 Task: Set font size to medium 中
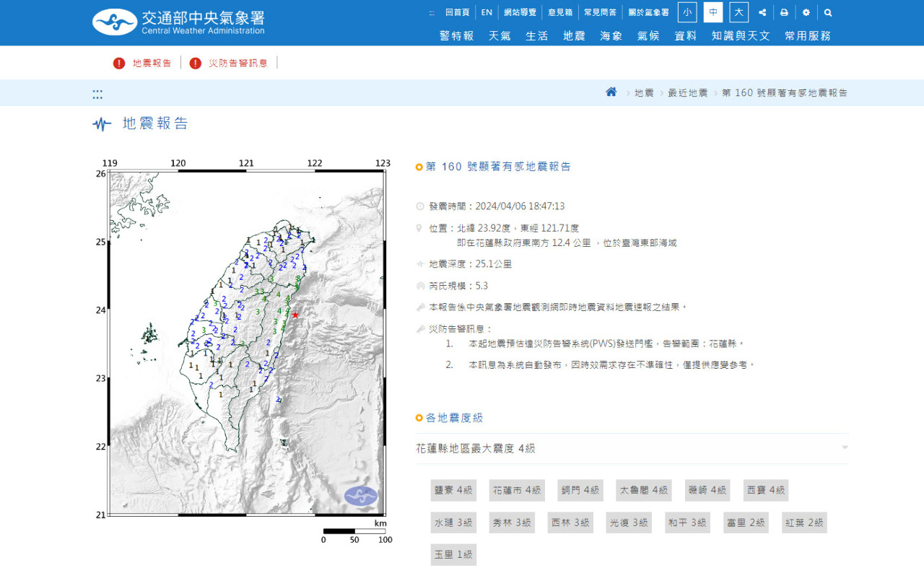coord(713,12)
